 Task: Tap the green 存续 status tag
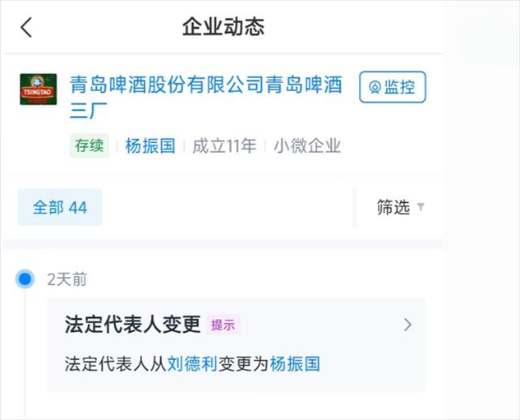point(90,146)
